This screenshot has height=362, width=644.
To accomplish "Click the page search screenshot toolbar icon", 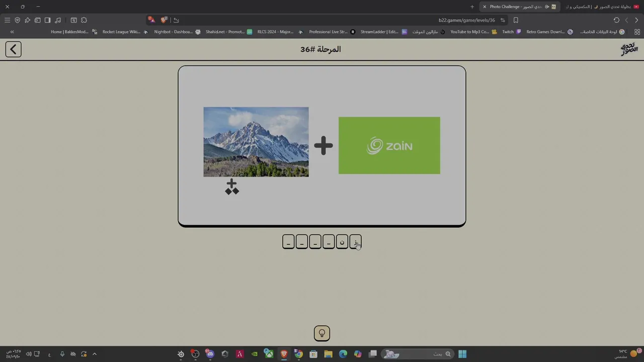I will pos(73,20).
